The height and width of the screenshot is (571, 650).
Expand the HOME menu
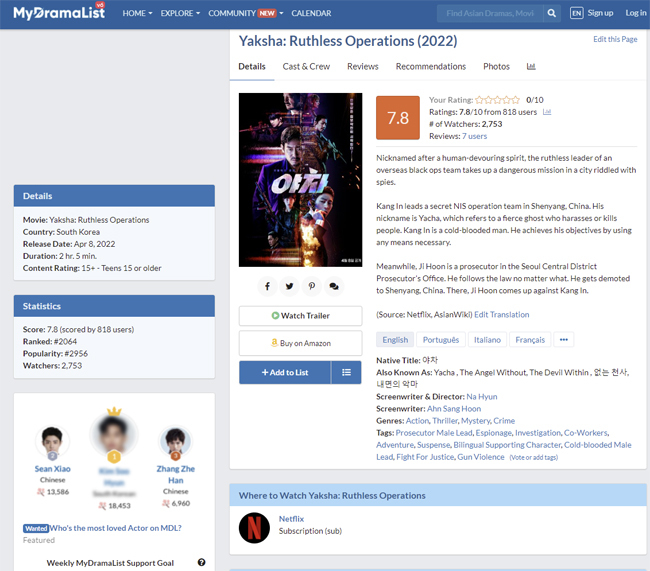pos(137,13)
